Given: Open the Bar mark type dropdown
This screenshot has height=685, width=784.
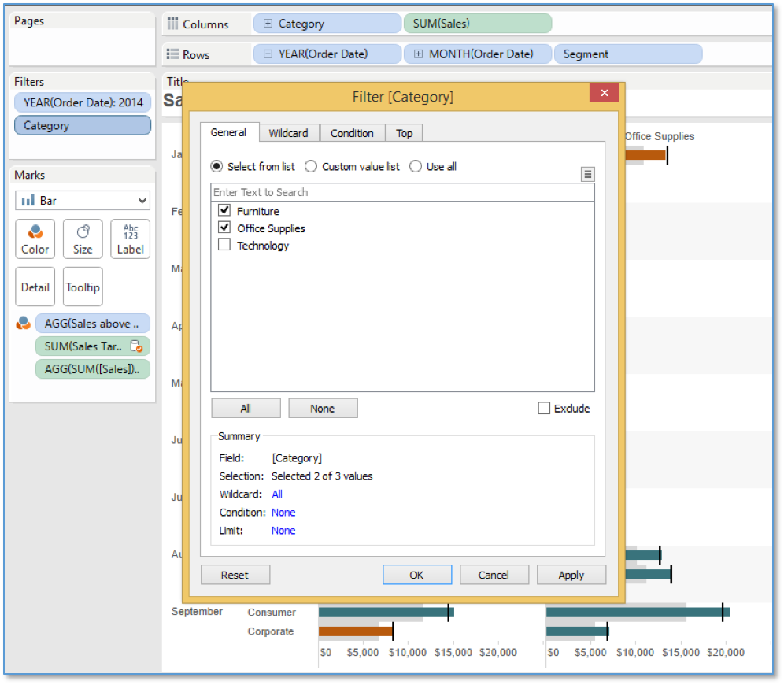Looking at the screenshot, I should click(x=83, y=201).
